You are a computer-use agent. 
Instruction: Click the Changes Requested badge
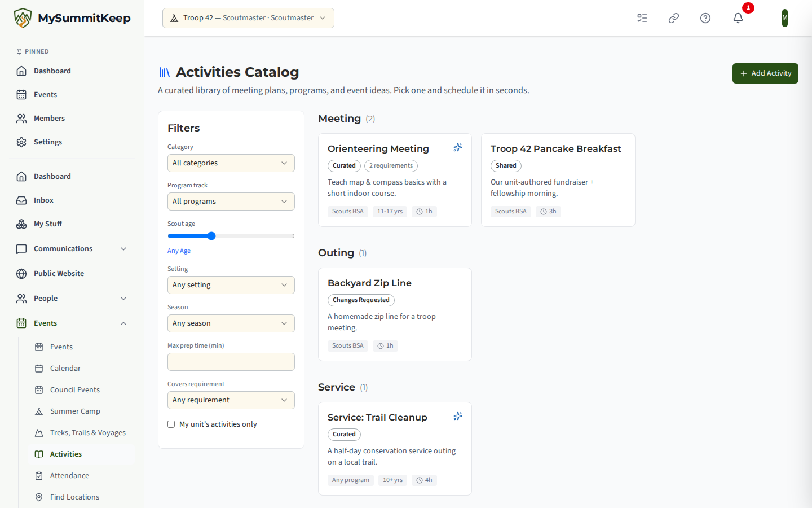pos(361,300)
